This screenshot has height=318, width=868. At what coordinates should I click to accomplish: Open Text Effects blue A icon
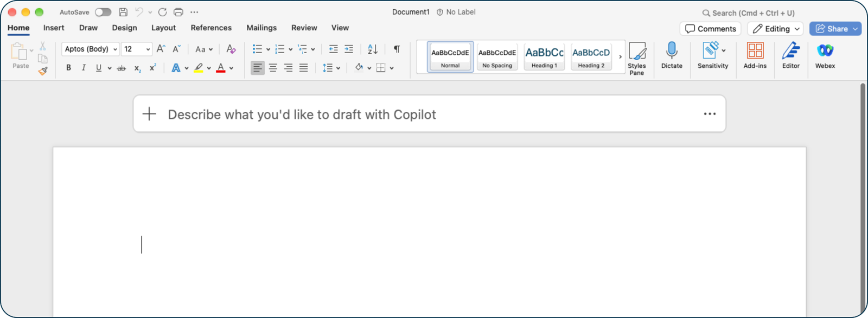[x=176, y=68]
